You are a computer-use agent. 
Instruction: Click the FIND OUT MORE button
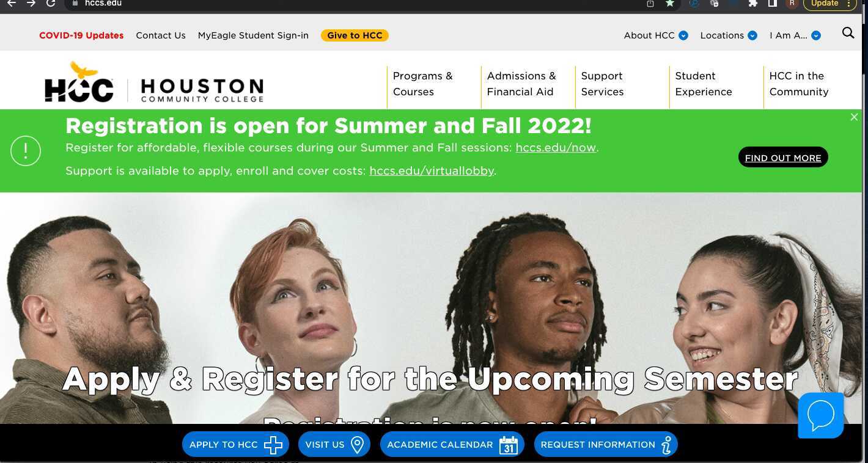click(783, 158)
